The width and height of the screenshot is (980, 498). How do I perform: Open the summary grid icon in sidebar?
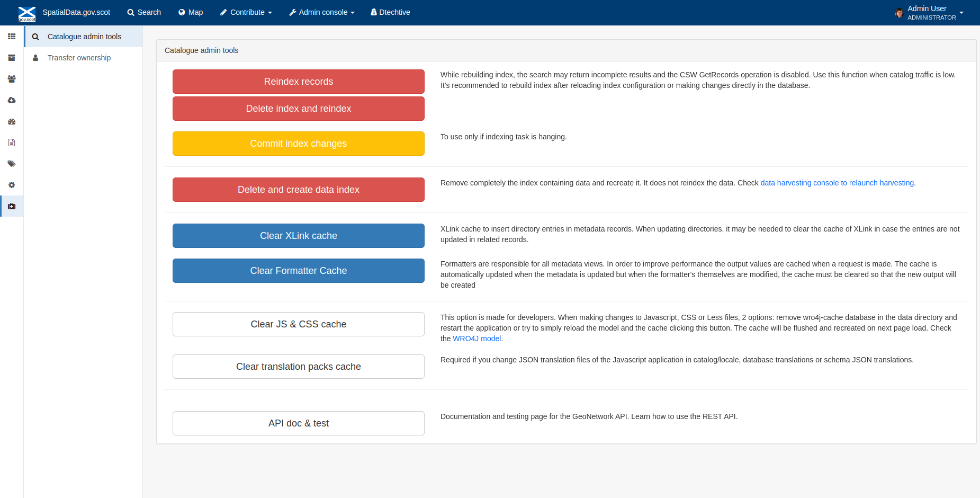coord(12,37)
